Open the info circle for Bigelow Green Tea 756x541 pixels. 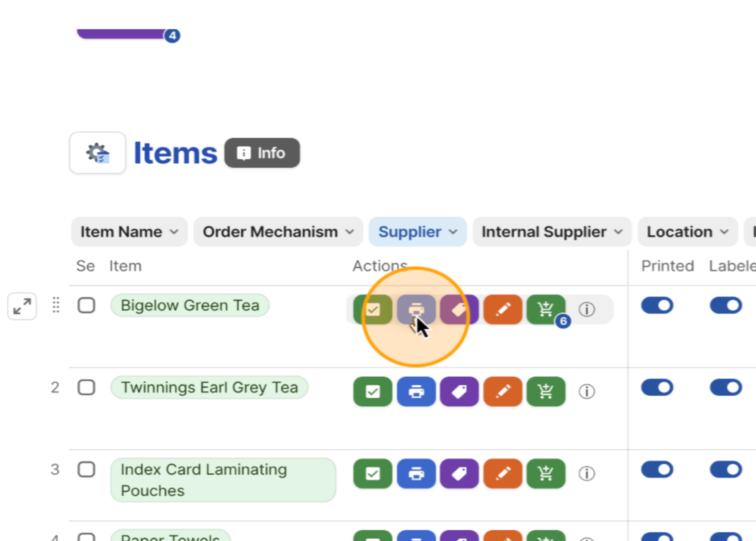[x=587, y=310]
